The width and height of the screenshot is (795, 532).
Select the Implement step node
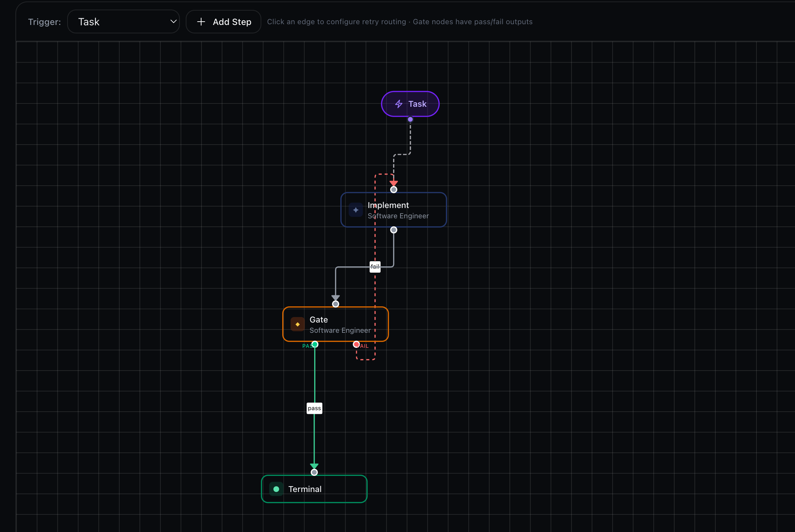394,210
